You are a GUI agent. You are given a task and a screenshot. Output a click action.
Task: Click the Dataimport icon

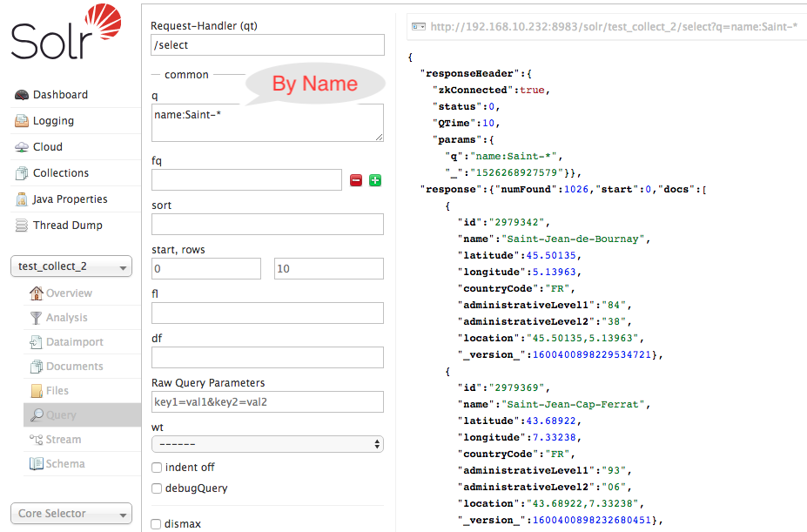36,342
